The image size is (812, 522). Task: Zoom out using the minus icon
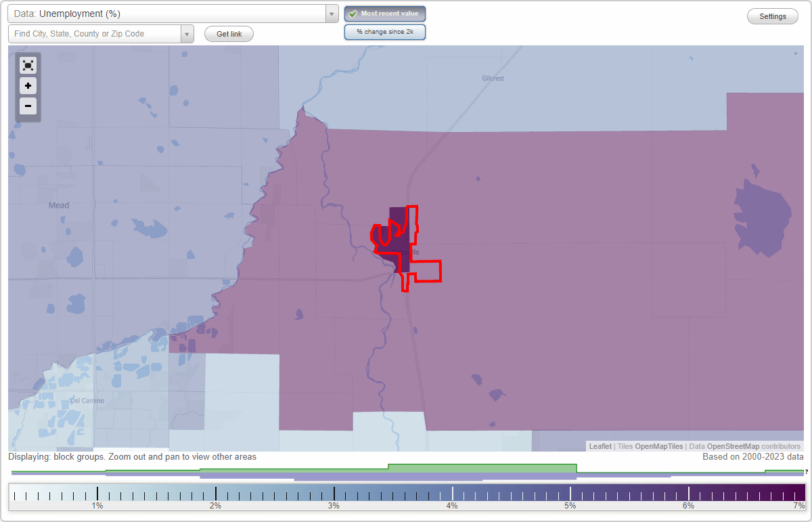tap(28, 106)
